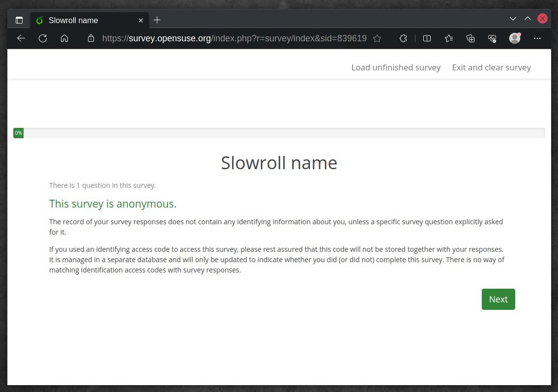Select the Slowroll name browser tab
558x392 pixels.
click(x=89, y=20)
